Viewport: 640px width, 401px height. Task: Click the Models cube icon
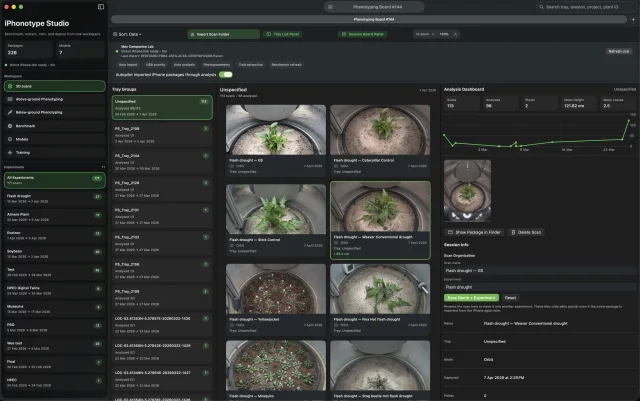coord(10,139)
